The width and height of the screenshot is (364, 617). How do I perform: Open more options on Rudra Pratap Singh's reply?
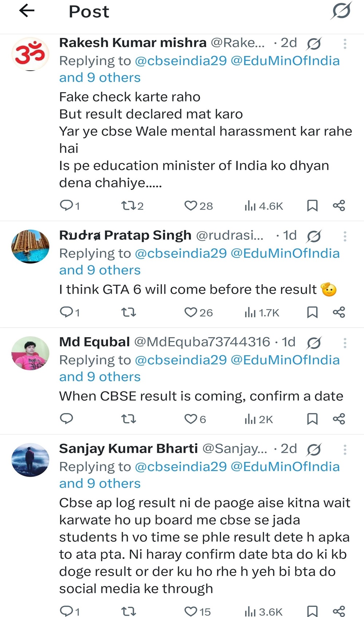(x=345, y=236)
